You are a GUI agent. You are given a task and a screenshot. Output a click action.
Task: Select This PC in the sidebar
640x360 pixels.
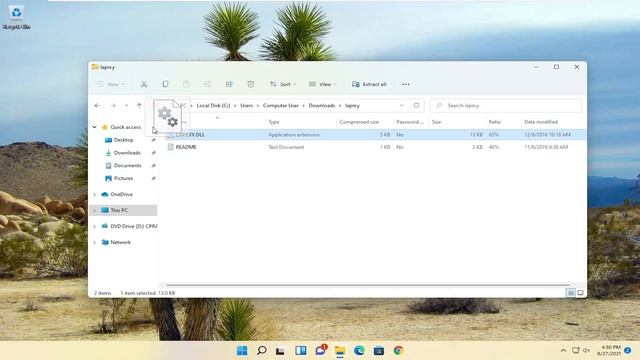tap(119, 210)
